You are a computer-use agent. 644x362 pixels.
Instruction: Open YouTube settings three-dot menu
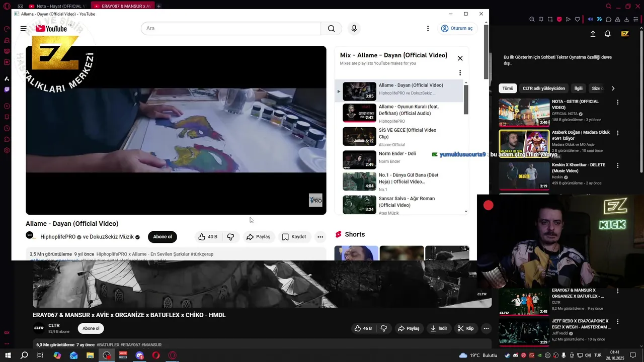click(x=428, y=29)
